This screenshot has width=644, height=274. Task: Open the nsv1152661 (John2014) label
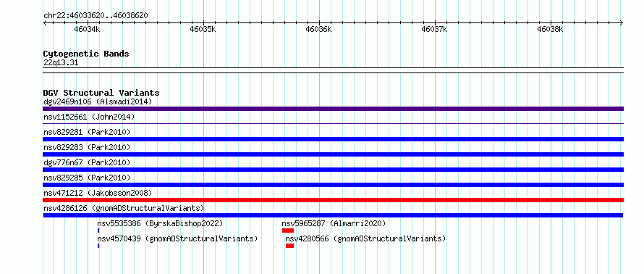pos(89,117)
